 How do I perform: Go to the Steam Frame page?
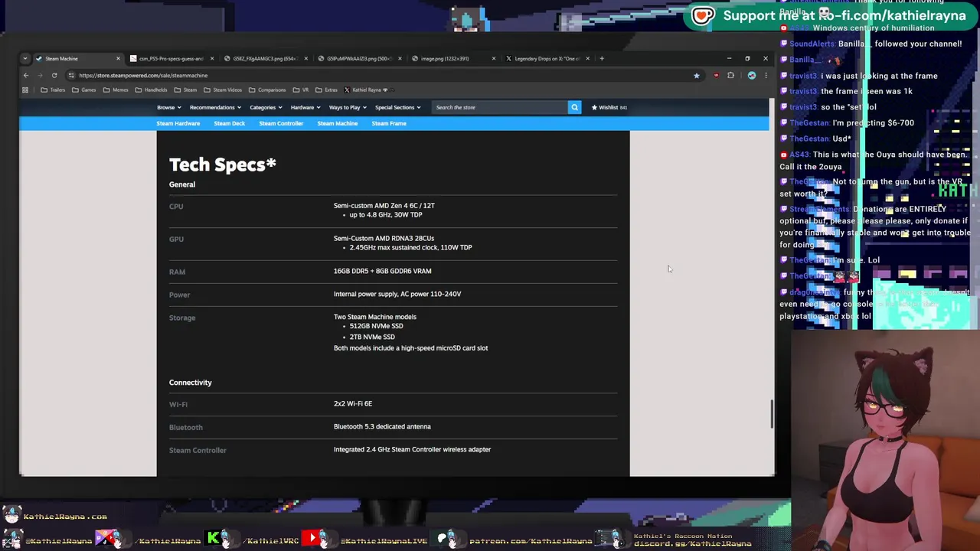389,123
